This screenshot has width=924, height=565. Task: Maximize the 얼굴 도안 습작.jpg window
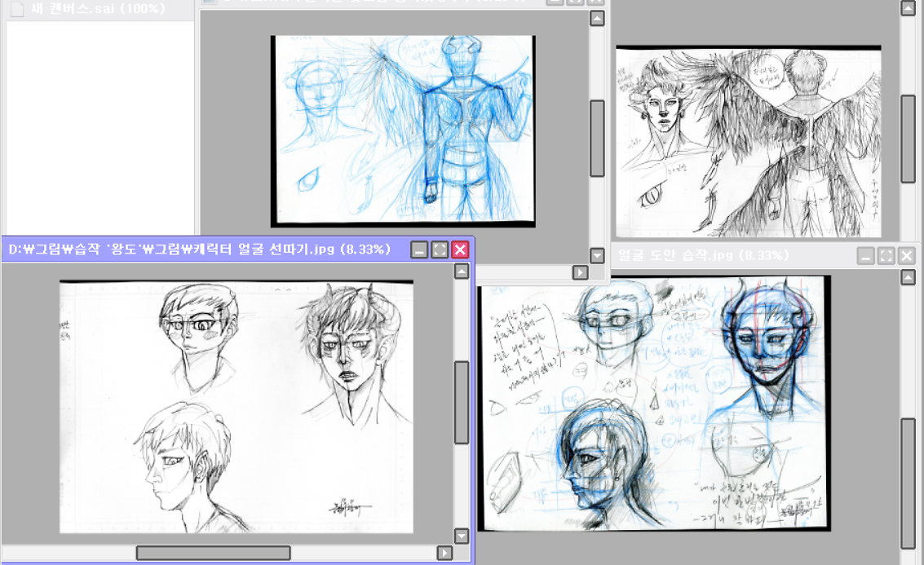(886, 256)
